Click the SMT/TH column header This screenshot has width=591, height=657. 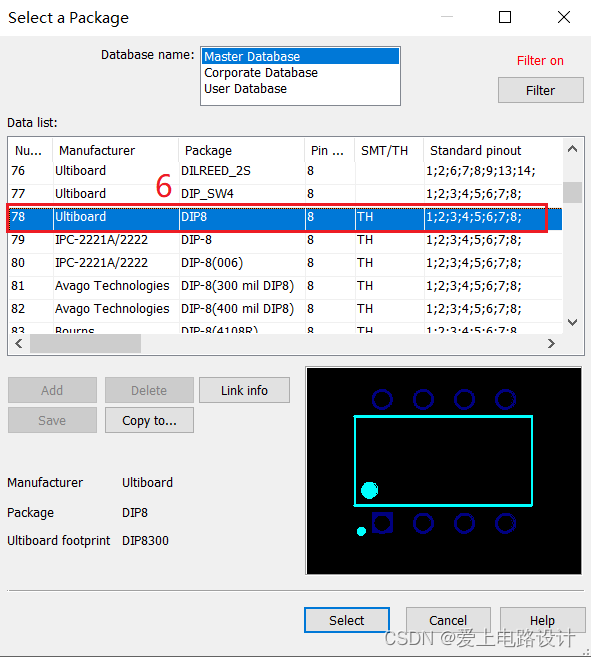389,150
